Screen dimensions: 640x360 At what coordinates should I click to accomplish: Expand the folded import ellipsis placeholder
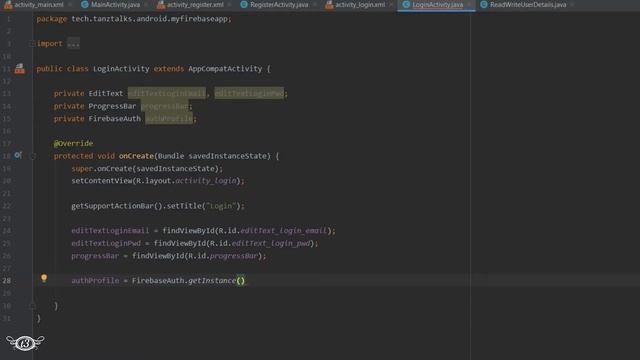pos(73,43)
